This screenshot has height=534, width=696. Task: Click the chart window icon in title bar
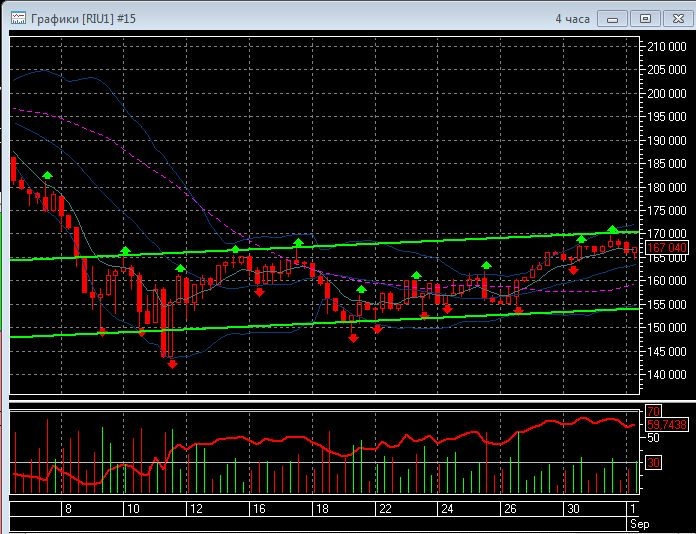point(18,19)
